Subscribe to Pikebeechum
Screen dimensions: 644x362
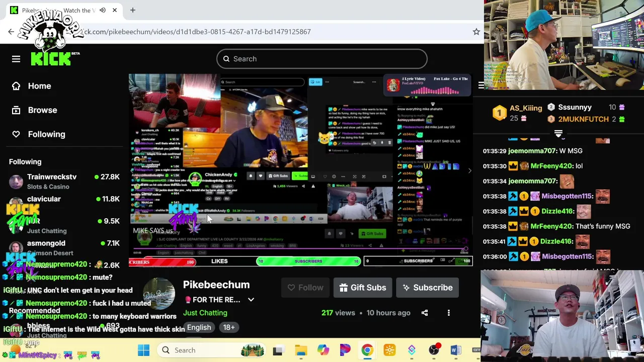pyautogui.click(x=428, y=288)
